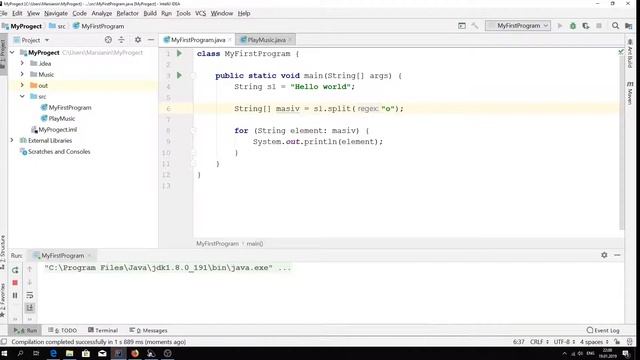Minimize the Run tool window
This screenshot has height=360, width=640.
coord(617,255)
